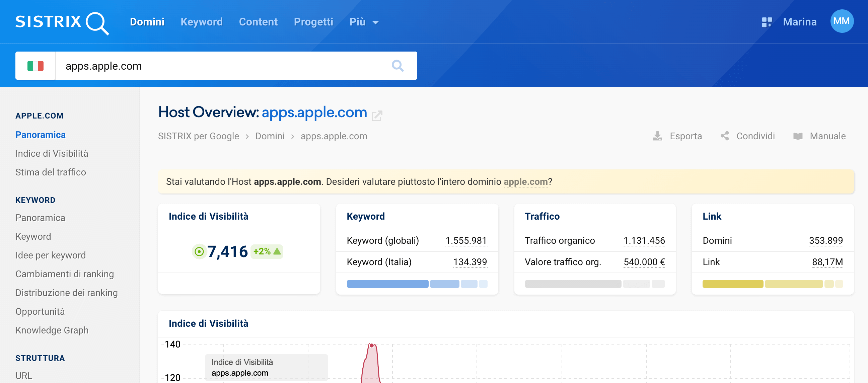Viewport: 868px width, 383px height.
Task: Click the Keyword card heading
Action: click(x=366, y=216)
